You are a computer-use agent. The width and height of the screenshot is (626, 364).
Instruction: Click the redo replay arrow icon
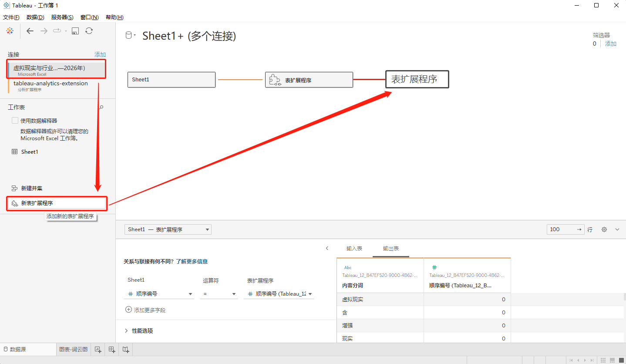(57, 31)
